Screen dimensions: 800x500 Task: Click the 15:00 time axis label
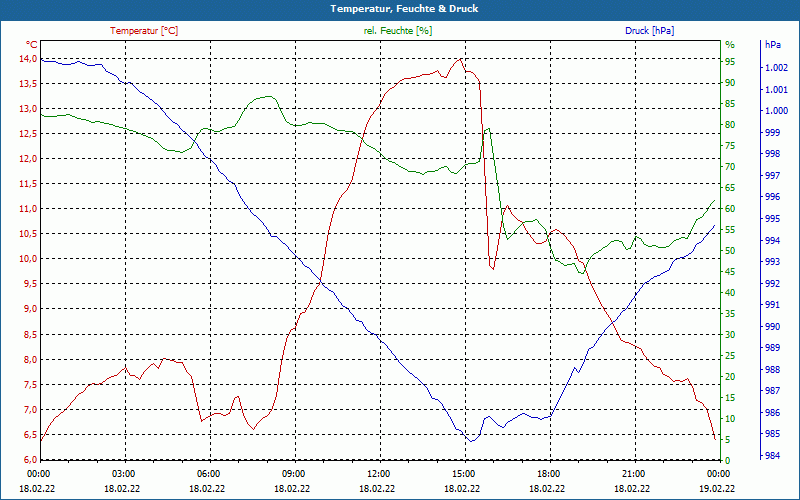[x=463, y=474]
